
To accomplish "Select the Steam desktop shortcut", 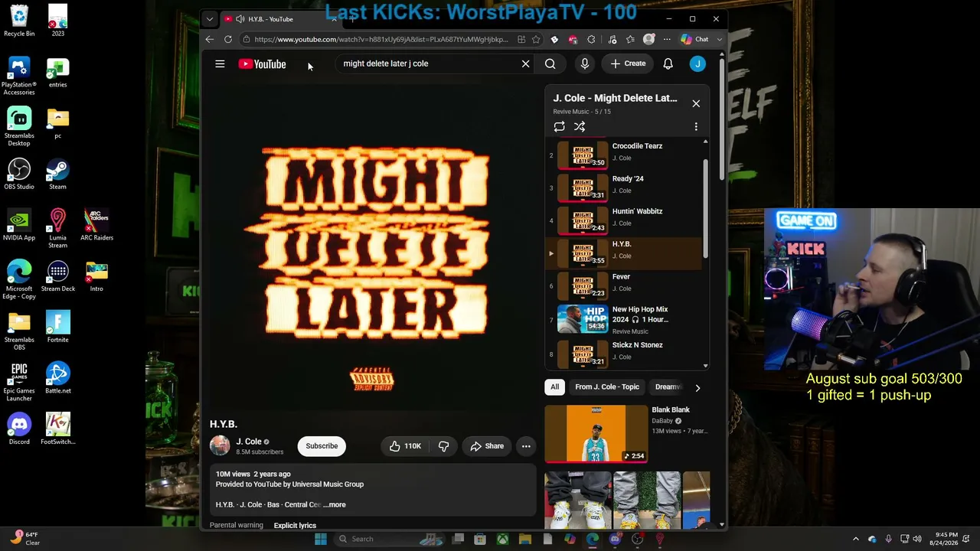I will 57,174.
